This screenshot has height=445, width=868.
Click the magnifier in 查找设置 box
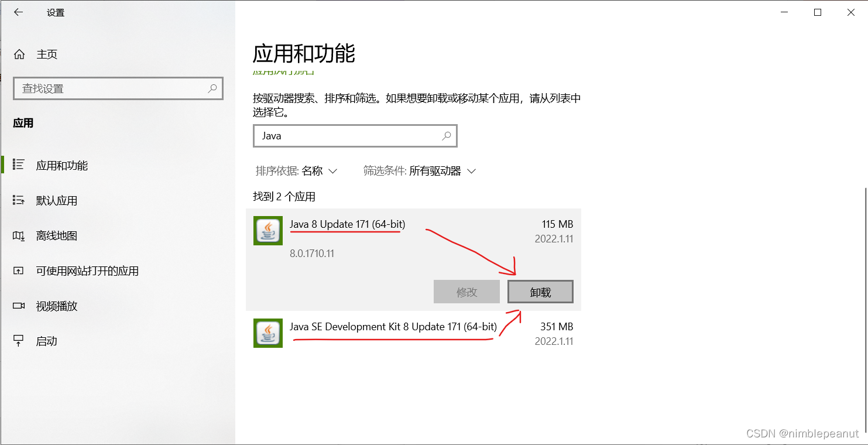(x=212, y=88)
